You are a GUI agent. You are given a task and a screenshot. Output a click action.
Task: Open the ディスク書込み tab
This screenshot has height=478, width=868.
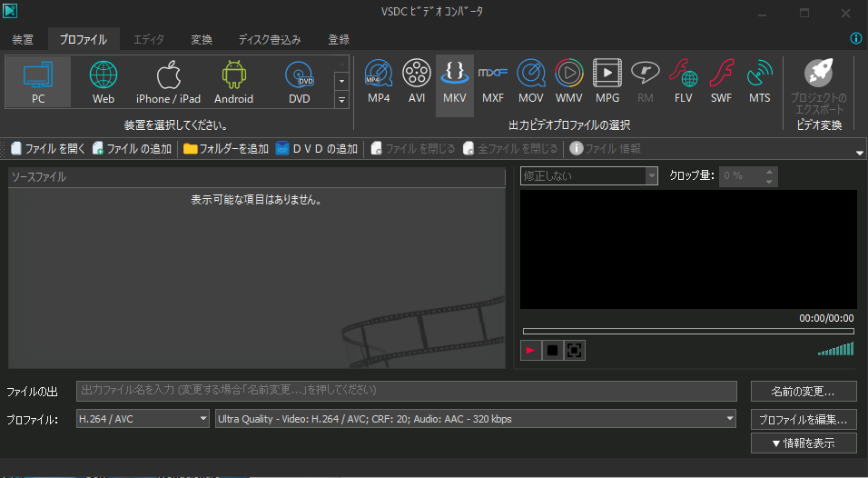coord(270,39)
